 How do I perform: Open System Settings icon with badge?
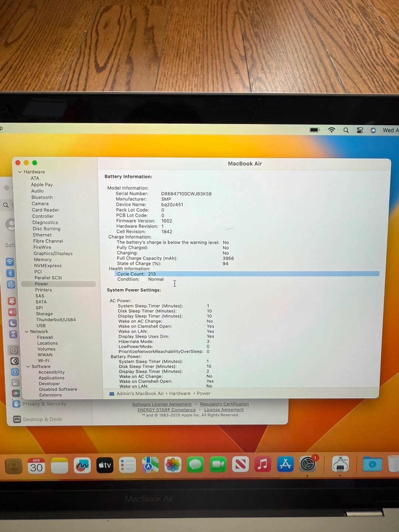pos(308,464)
